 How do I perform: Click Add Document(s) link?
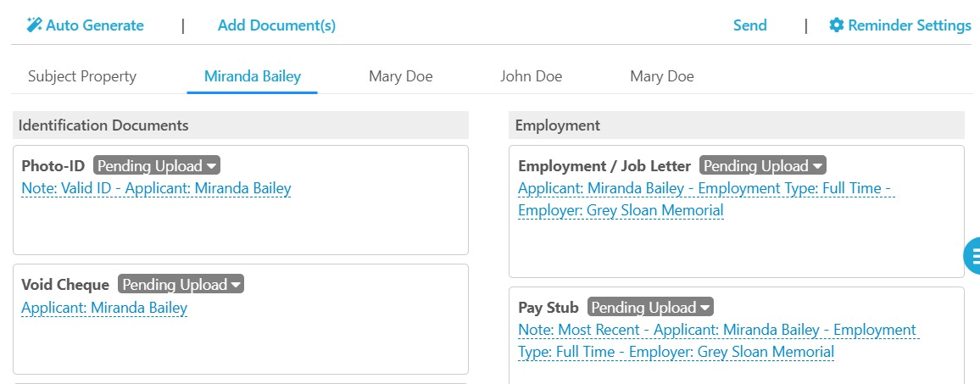[277, 25]
